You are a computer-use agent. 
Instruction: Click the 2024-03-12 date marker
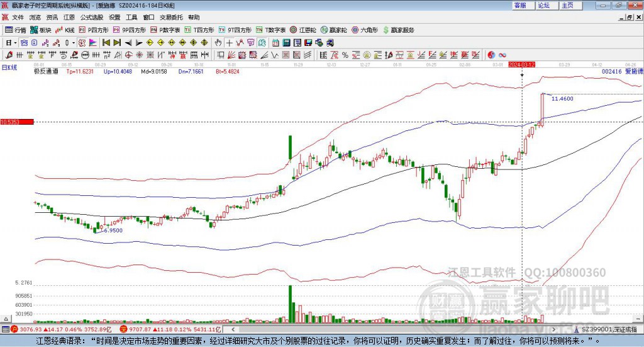[521, 64]
